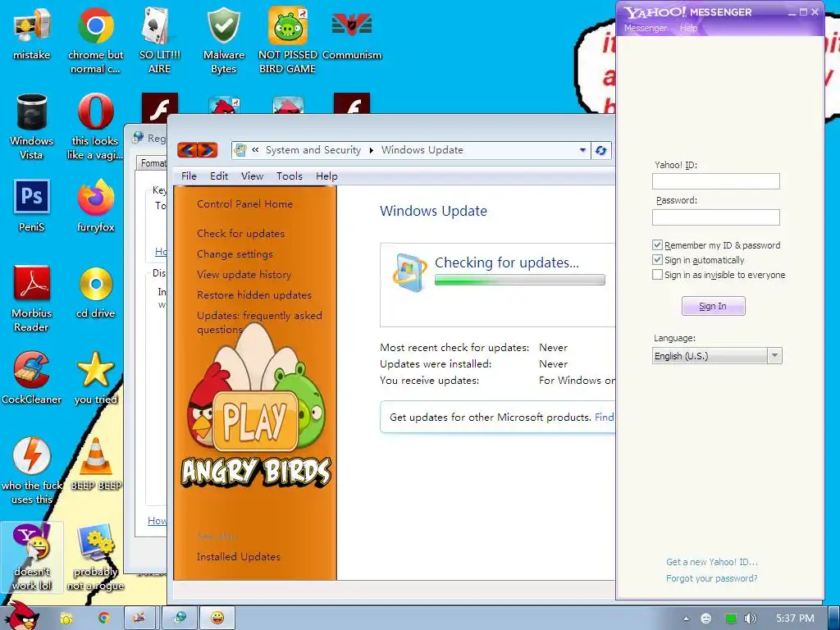The image size is (840, 630).
Task: Open CockCleaner desktop icon
Action: (32, 377)
